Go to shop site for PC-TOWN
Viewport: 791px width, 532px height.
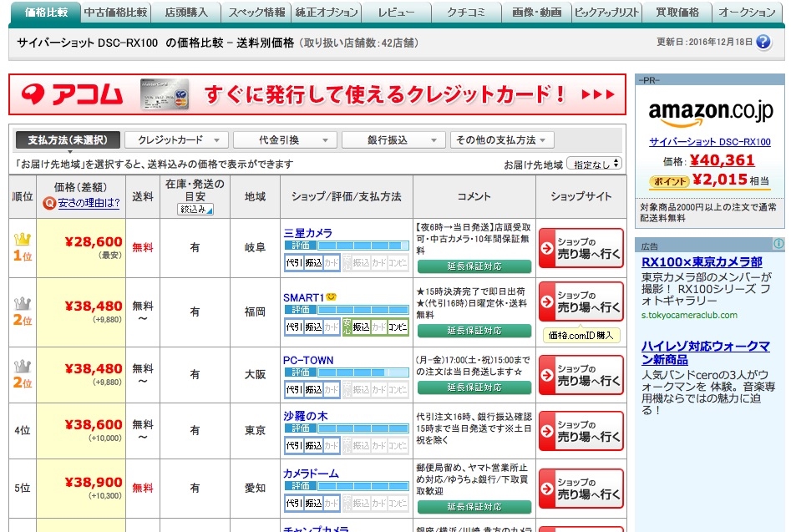(x=581, y=375)
